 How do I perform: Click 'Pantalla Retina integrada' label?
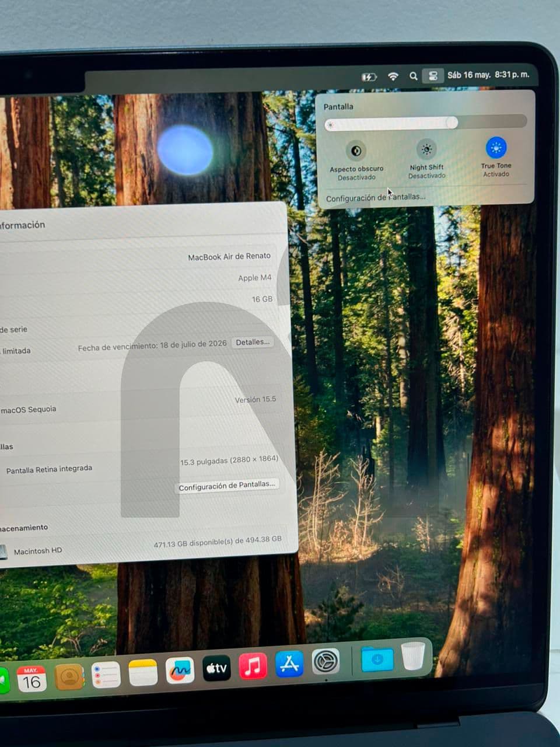point(49,469)
